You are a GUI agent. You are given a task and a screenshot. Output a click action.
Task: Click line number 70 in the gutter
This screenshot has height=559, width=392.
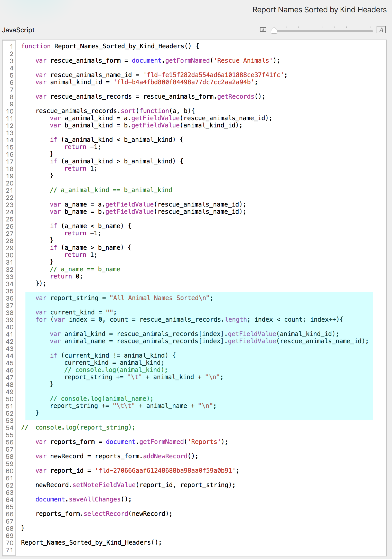click(x=10, y=543)
